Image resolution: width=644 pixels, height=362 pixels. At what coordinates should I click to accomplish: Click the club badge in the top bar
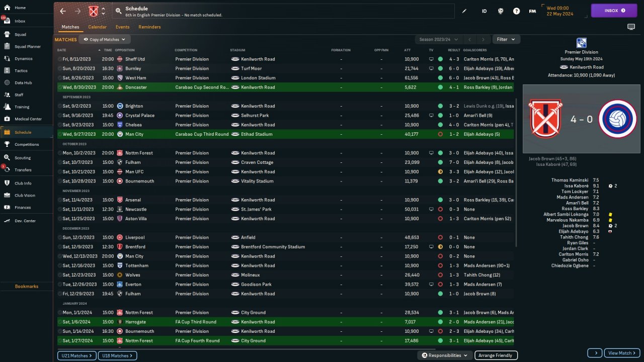(x=93, y=11)
